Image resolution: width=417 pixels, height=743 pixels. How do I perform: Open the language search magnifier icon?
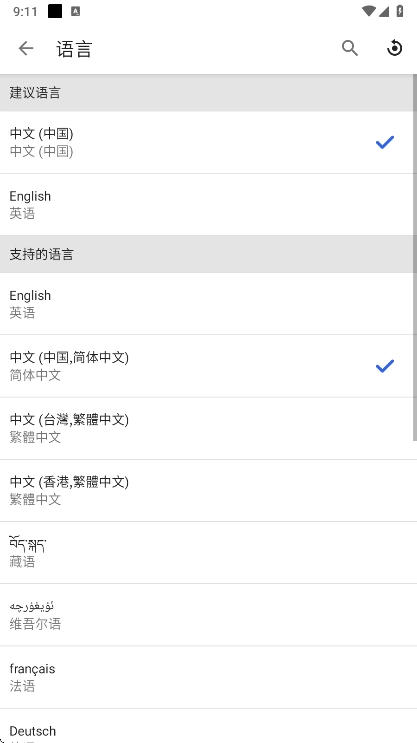[350, 48]
